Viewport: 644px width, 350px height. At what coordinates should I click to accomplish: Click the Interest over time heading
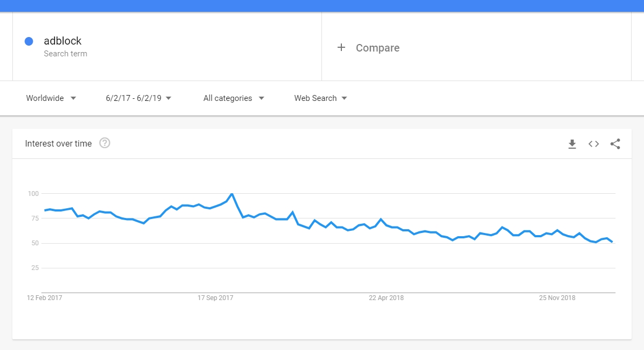[x=58, y=144]
